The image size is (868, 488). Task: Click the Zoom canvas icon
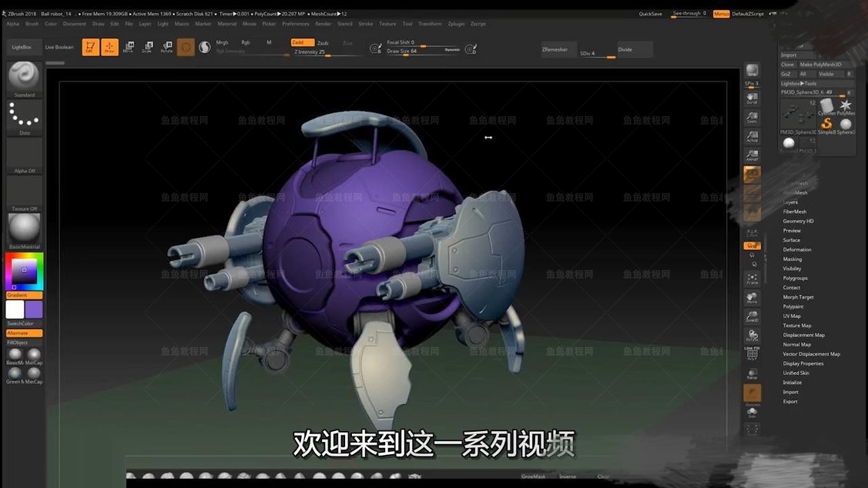pos(752,117)
